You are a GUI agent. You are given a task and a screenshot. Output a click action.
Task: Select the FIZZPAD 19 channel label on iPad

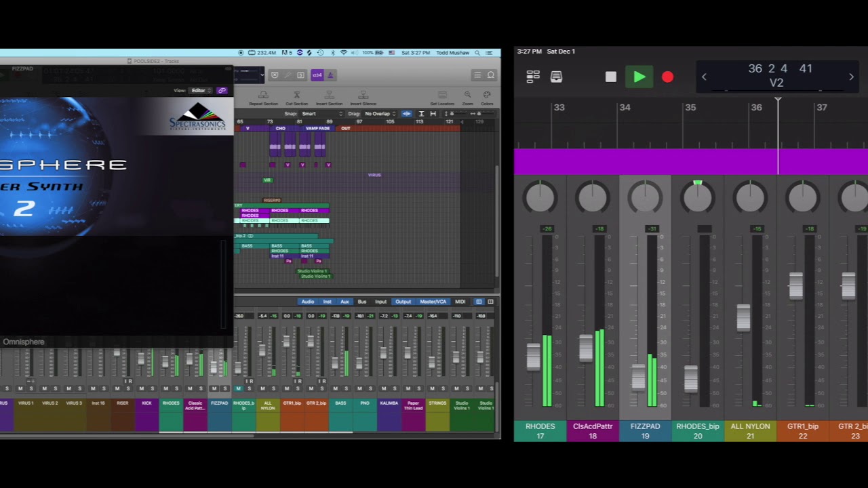coord(645,431)
